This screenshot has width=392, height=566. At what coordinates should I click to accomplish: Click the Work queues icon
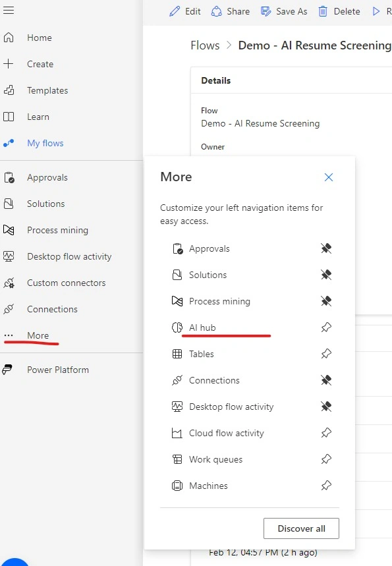click(x=177, y=459)
